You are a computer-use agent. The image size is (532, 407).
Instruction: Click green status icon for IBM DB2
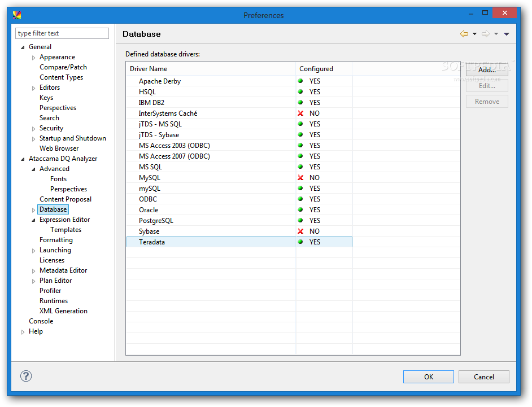click(300, 102)
